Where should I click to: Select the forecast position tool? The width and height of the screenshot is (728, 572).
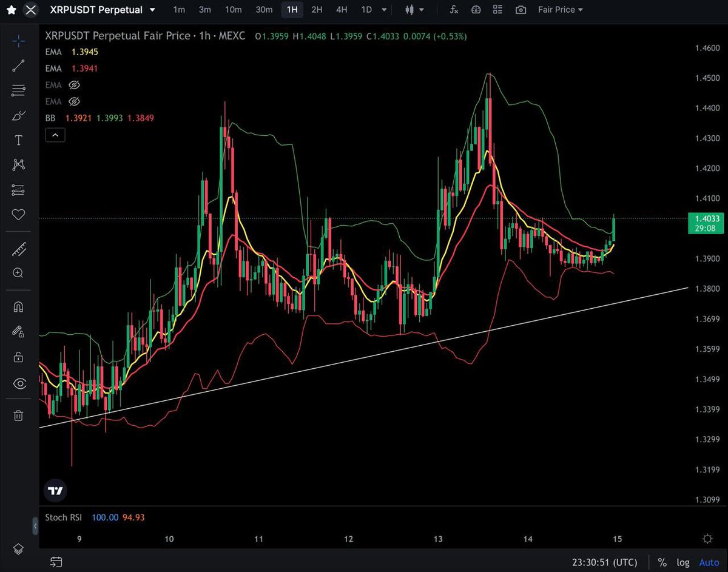[x=19, y=190]
